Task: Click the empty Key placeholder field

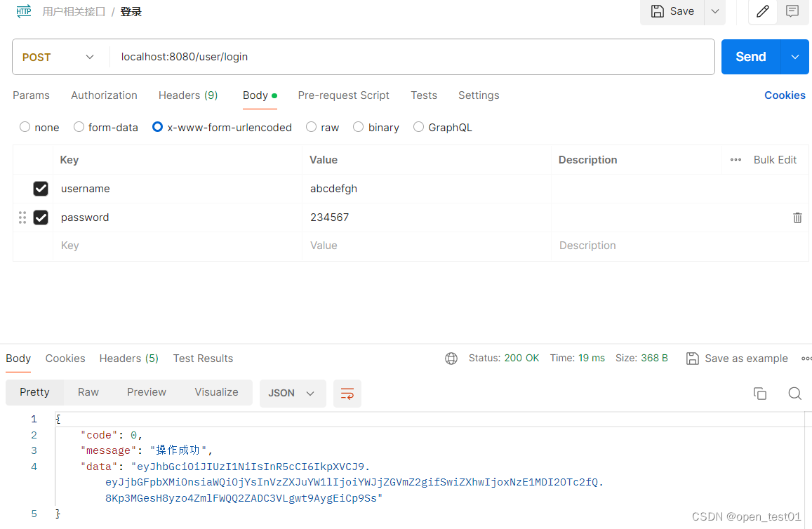Action: 177,246
